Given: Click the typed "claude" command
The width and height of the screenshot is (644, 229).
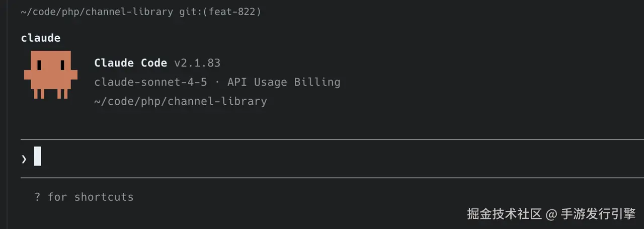Looking at the screenshot, I should (41, 38).
